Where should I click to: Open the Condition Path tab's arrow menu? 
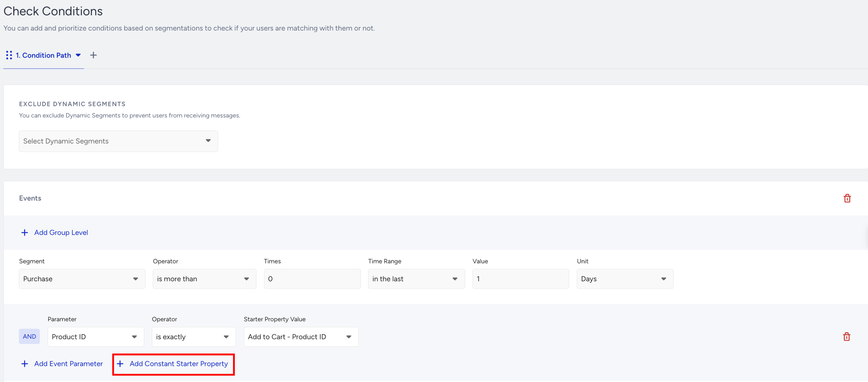tap(78, 55)
